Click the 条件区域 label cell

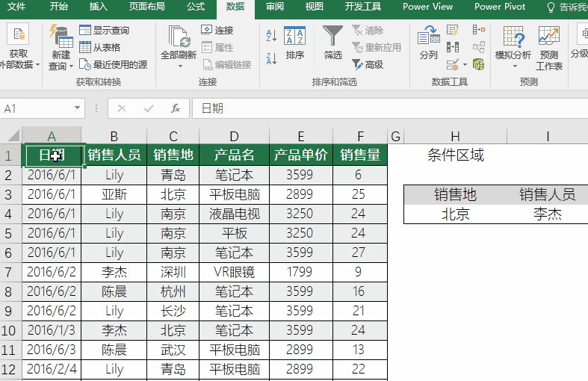click(455, 155)
